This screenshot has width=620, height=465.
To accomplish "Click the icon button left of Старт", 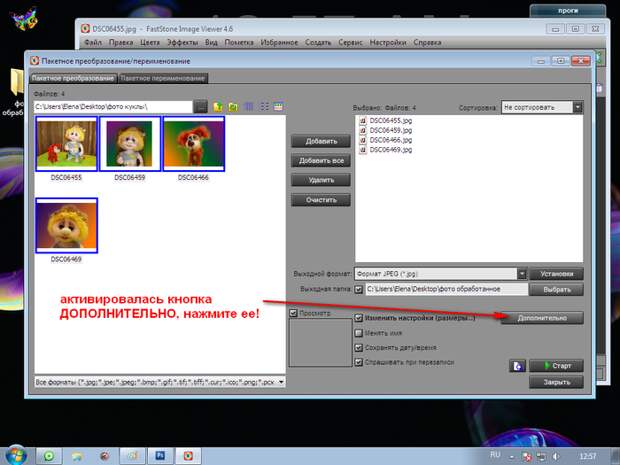I will 517,366.
